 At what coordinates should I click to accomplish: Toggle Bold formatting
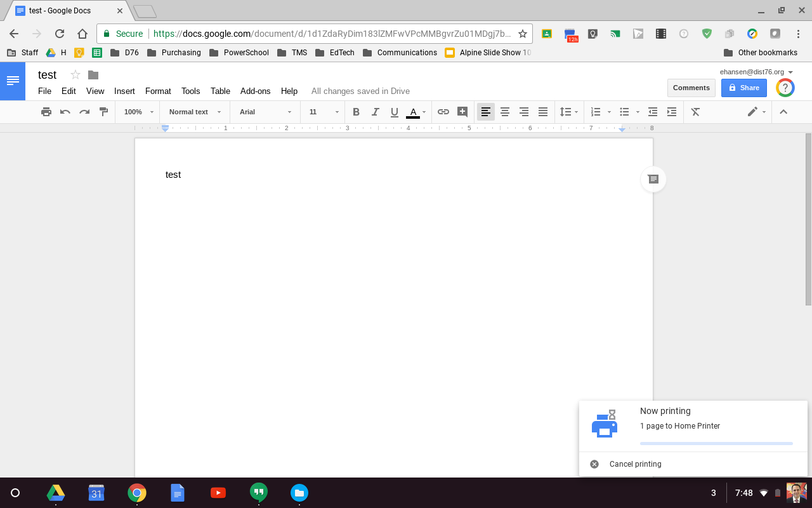[356, 112]
